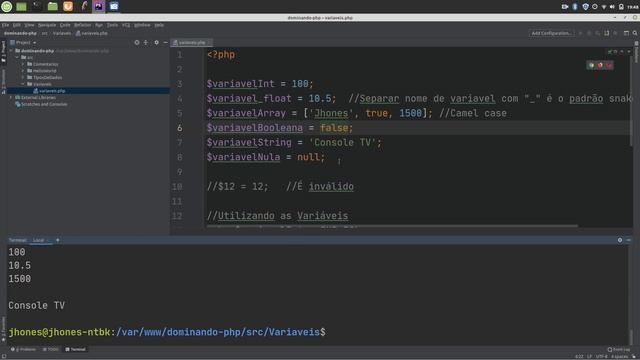The width and height of the screenshot is (640, 360).
Task: Click the locate file target icon
Action: point(137,42)
